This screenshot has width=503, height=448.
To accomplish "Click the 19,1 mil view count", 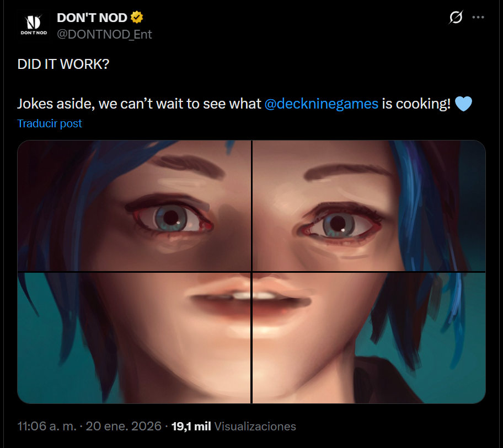I will 191,426.
